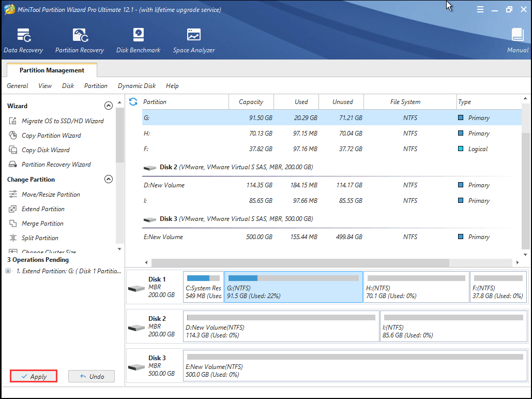Open the Help menu
Viewport: 532px width, 399px height.
click(172, 86)
